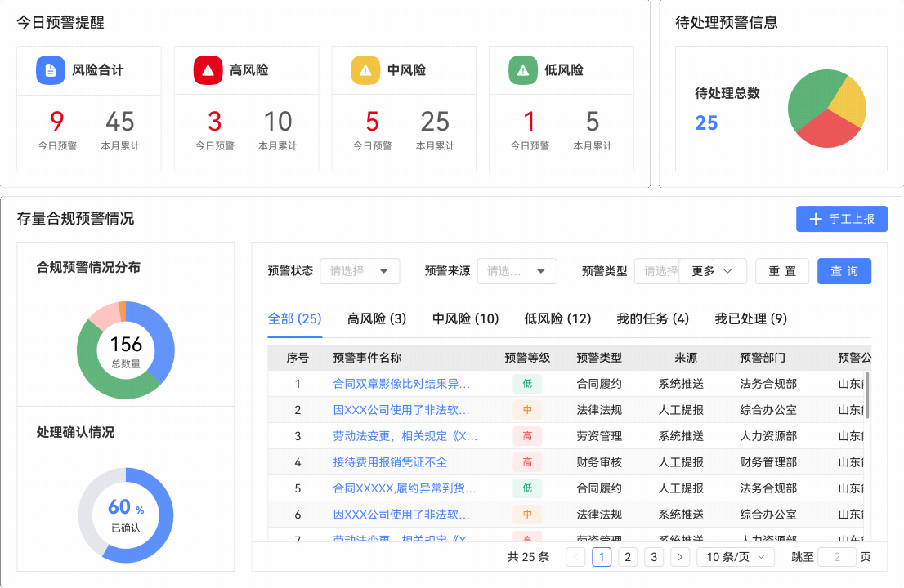
Task: Click the green warning icon for 低风险
Action: click(x=523, y=70)
